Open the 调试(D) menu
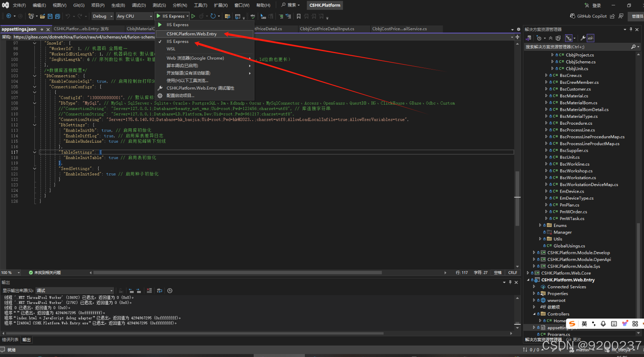The height and width of the screenshot is (357, 644). point(139,5)
